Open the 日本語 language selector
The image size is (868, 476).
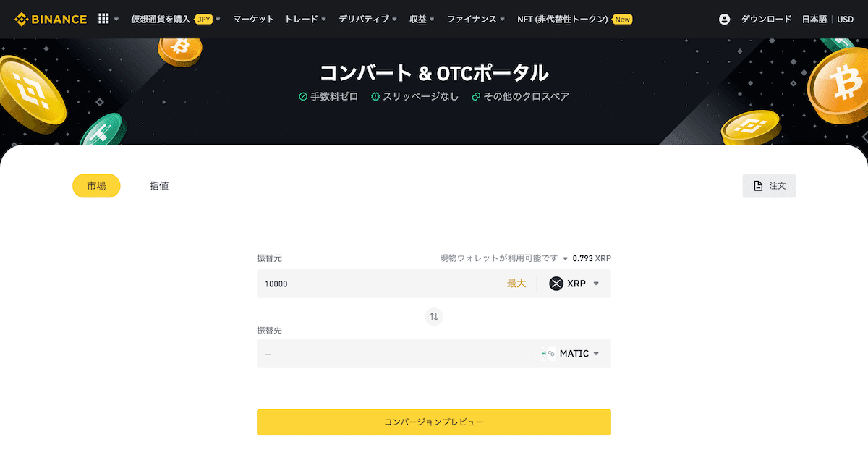(814, 20)
